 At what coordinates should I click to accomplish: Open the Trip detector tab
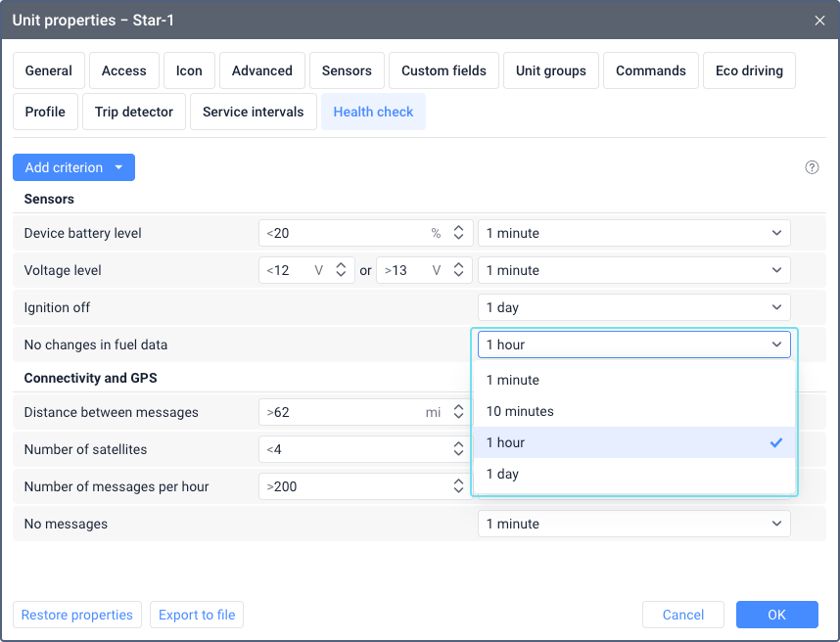pyautogui.click(x=134, y=112)
